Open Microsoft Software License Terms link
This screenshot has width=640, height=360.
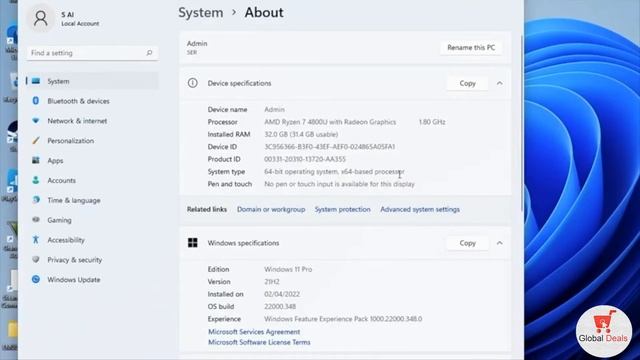[259, 342]
